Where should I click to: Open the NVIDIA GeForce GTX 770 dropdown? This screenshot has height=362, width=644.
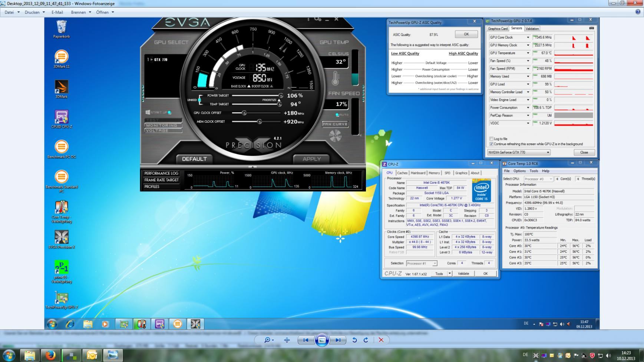[519, 152]
